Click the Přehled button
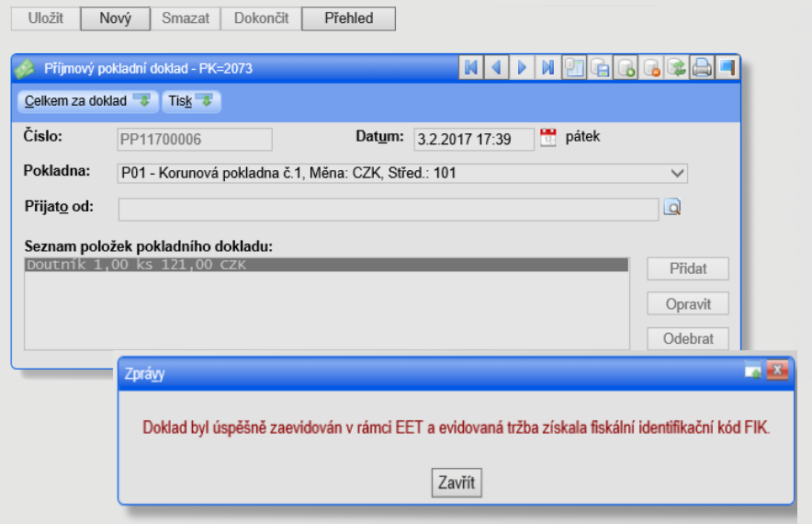Screen dimensions: 812x524 tap(348, 18)
